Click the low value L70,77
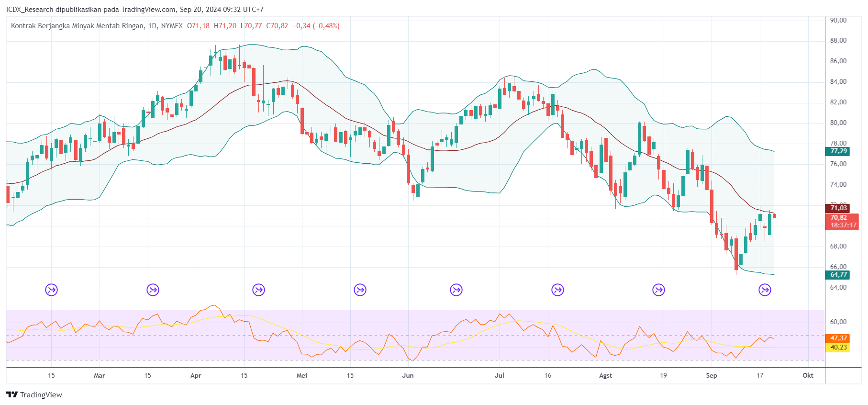This screenshot has width=868, height=405. tap(251, 26)
